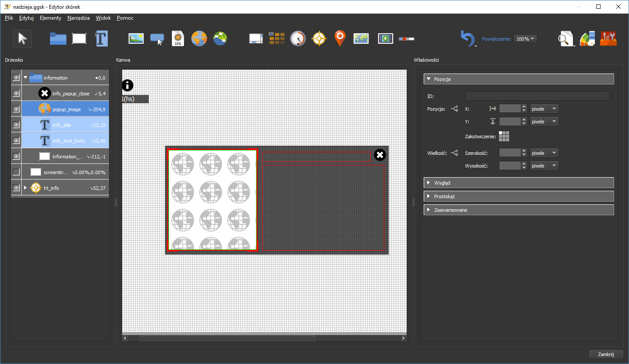
Task: Toggle logic block for Pozycja
Action: click(454, 109)
